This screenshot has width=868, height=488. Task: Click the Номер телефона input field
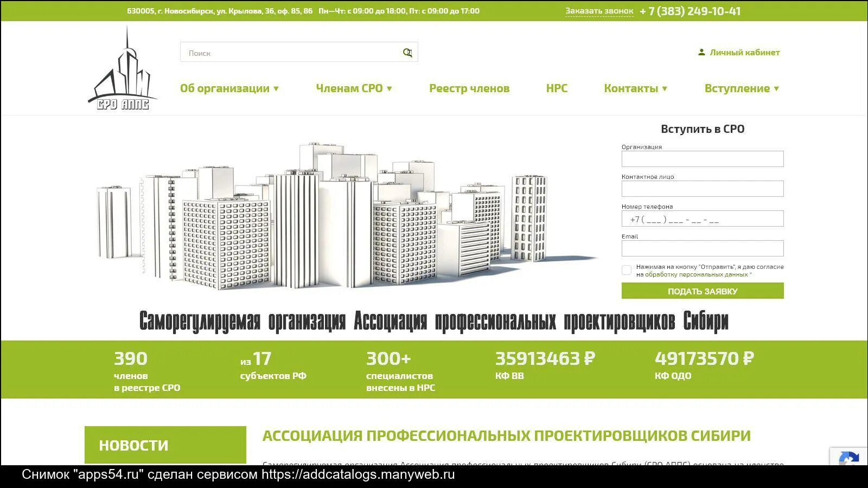(x=703, y=219)
